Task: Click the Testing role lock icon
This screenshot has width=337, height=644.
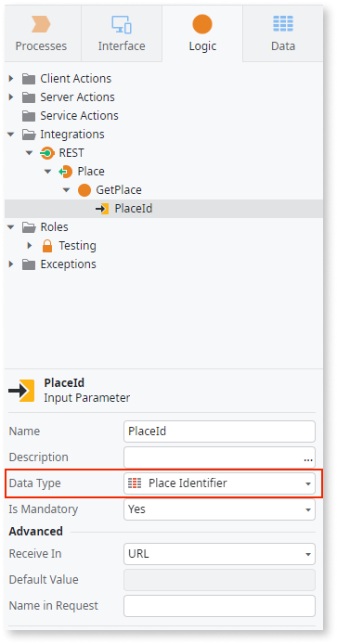Action: (47, 246)
